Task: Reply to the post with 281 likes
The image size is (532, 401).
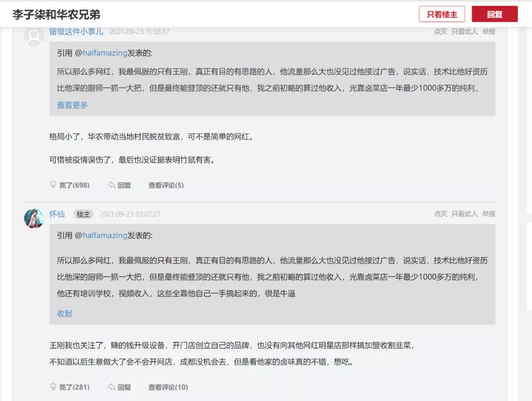Action: tap(119, 387)
